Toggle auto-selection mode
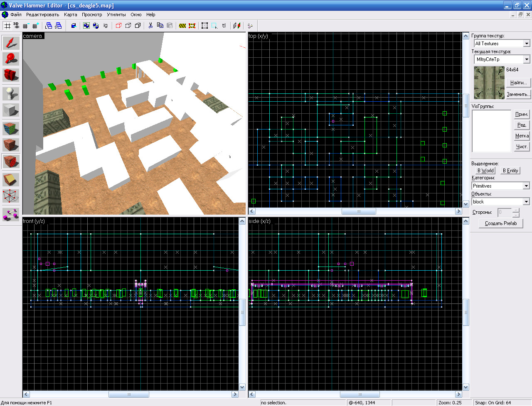The height and width of the screenshot is (406, 532). (x=214, y=26)
